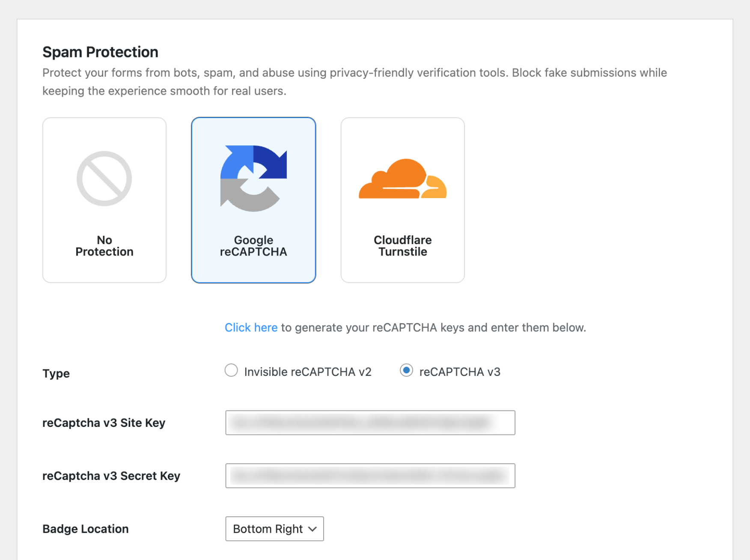Click the Google reCAPTCHA card label
This screenshot has width=750, height=560.
[253, 246]
